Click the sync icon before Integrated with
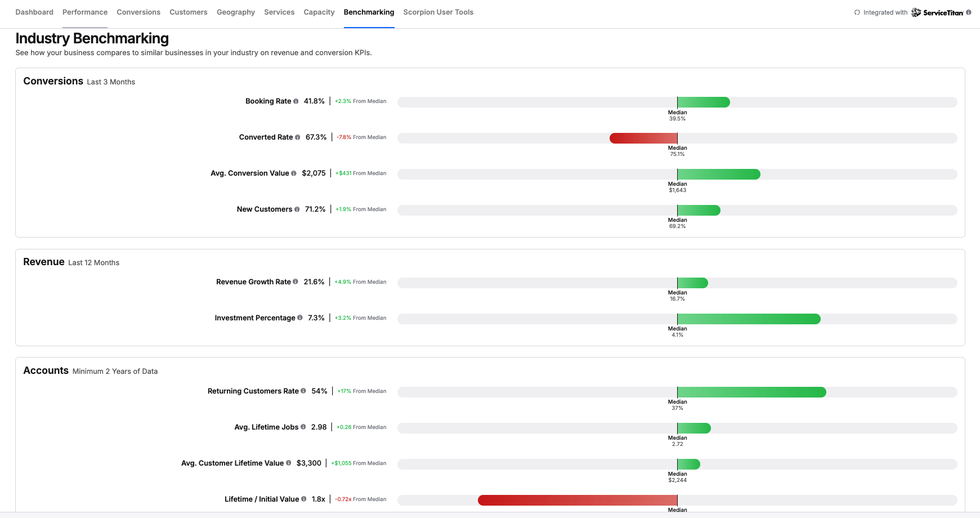980x518 pixels. 857,12
